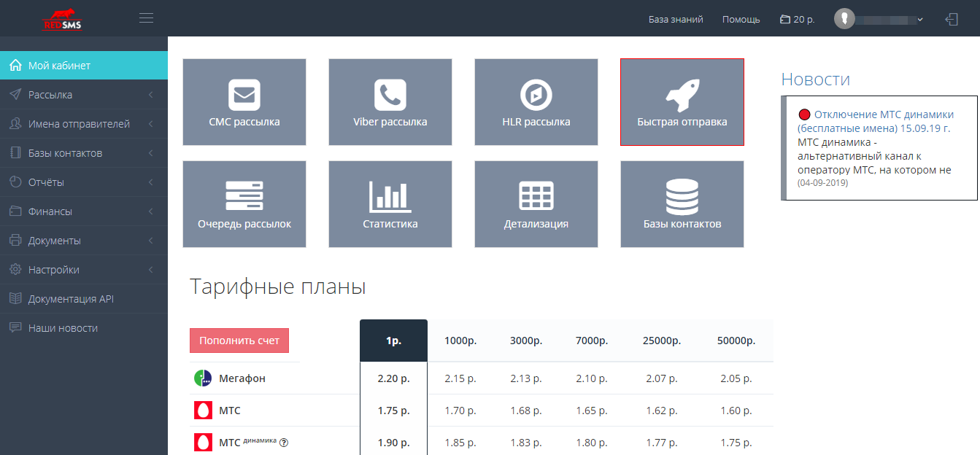
Task: Open the Отключение МТС динамики news link
Action: point(876,121)
